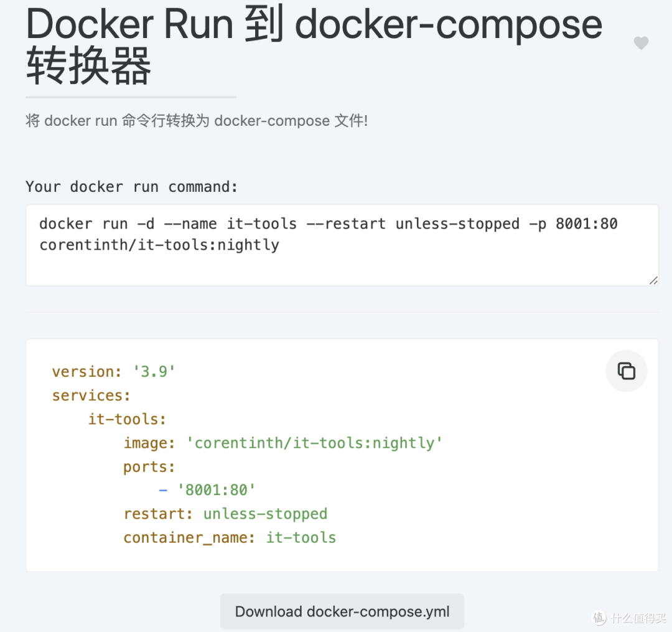Click the ports key in the YAML
The height and width of the screenshot is (632, 672).
[x=149, y=466]
